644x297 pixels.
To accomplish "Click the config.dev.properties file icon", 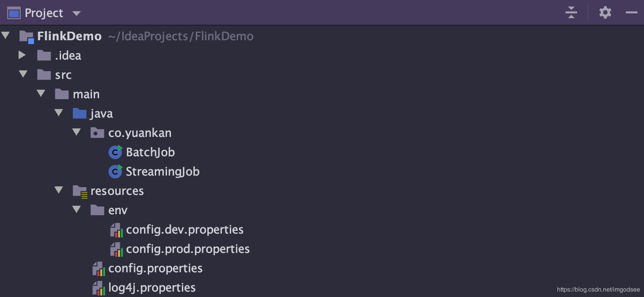I will [x=116, y=230].
